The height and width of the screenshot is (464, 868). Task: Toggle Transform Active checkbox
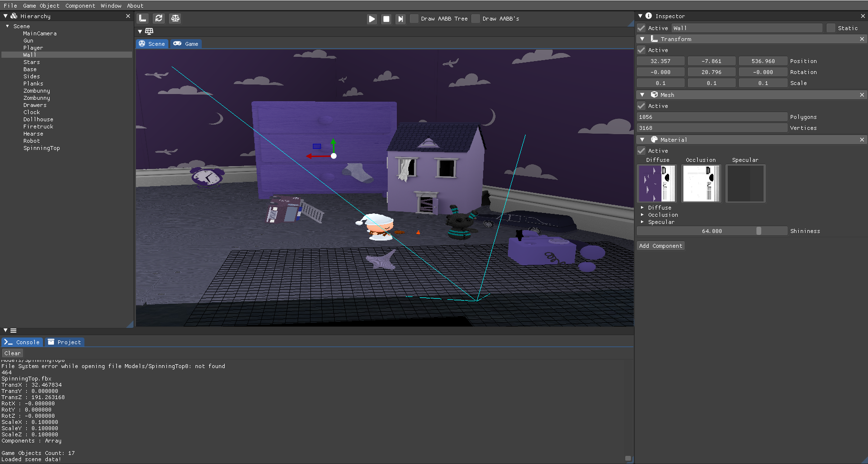[x=641, y=50]
